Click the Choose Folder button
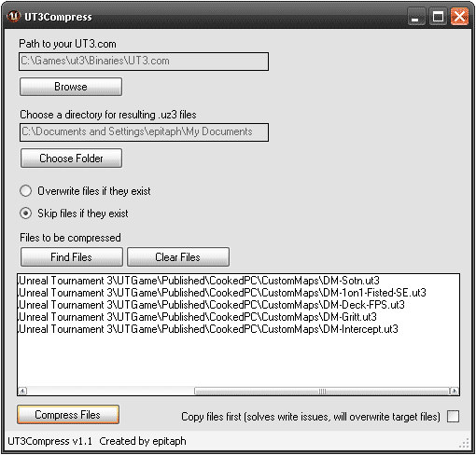The width and height of the screenshot is (476, 455). coord(71,159)
